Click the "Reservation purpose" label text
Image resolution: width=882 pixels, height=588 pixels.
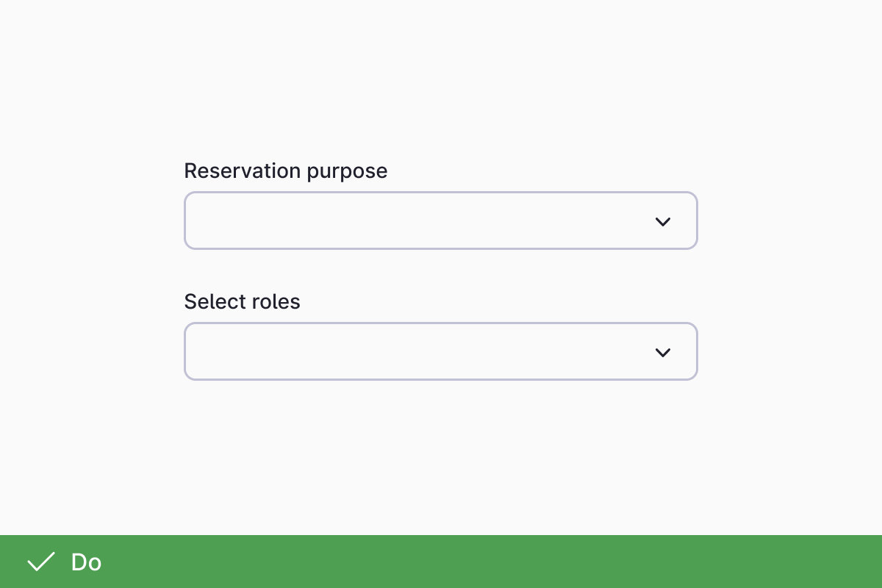[285, 171]
